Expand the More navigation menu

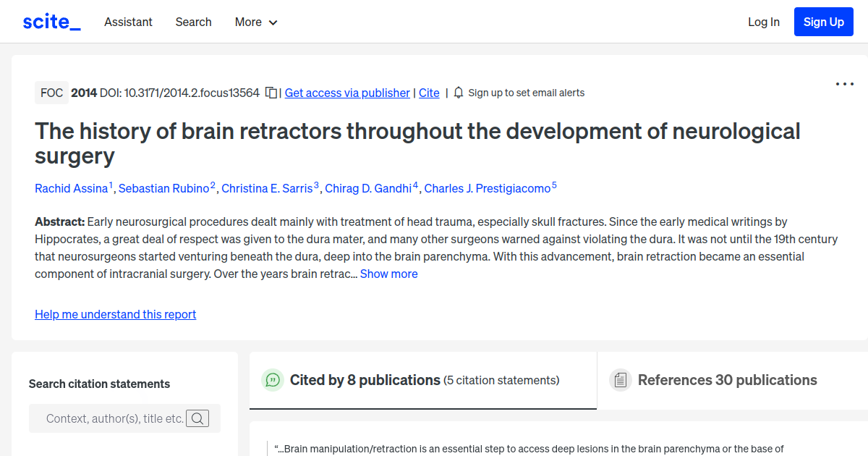(x=256, y=22)
